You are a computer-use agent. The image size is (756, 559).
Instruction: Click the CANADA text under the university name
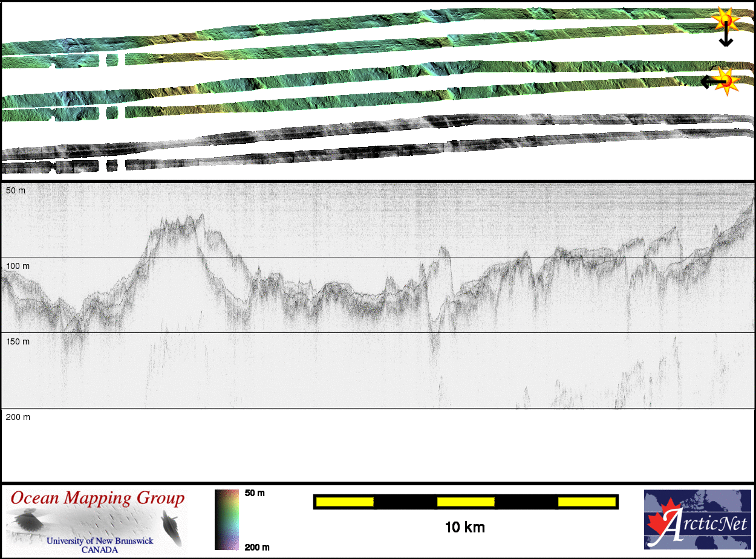coord(100,549)
